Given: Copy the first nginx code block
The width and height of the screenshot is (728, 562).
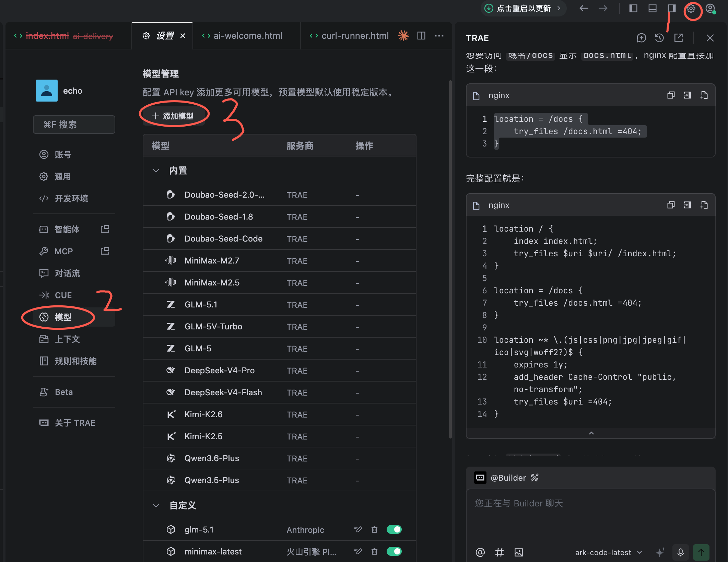Looking at the screenshot, I should [671, 95].
